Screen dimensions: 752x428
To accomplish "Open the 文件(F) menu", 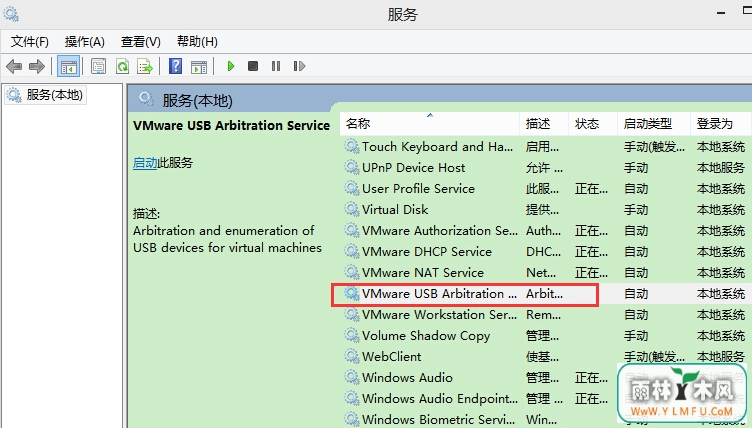I will (30, 42).
